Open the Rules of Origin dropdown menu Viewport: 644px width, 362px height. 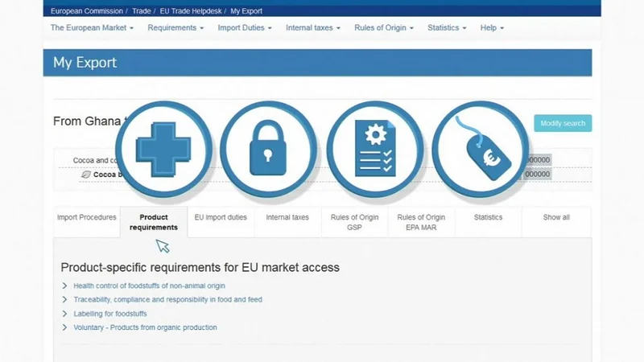pyautogui.click(x=384, y=28)
